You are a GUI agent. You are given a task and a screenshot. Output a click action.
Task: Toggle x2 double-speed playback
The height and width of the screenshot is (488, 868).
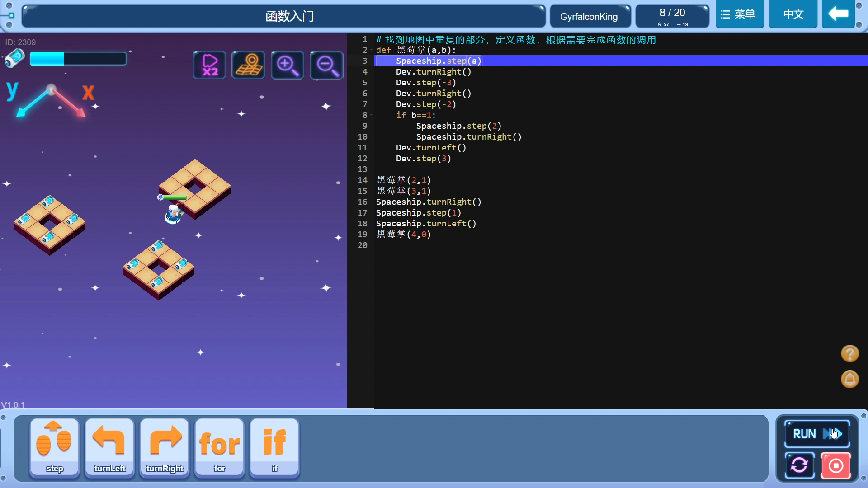click(x=208, y=65)
